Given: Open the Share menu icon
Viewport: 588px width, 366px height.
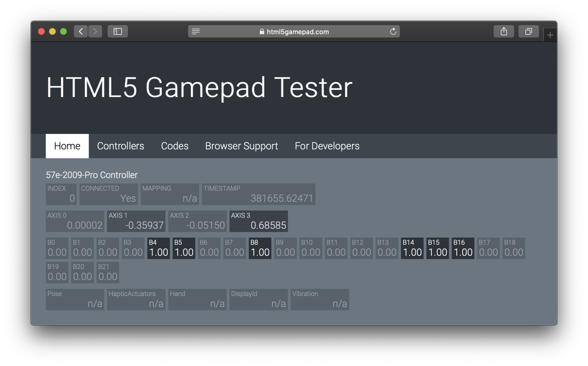Looking at the screenshot, I should click(x=504, y=32).
